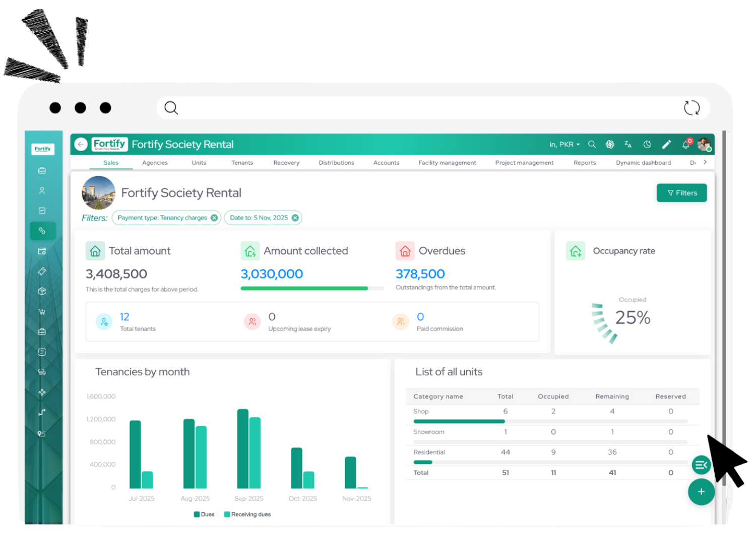The height and width of the screenshot is (544, 756).
Task: Expand more tabs with the right chevron
Action: [705, 162]
